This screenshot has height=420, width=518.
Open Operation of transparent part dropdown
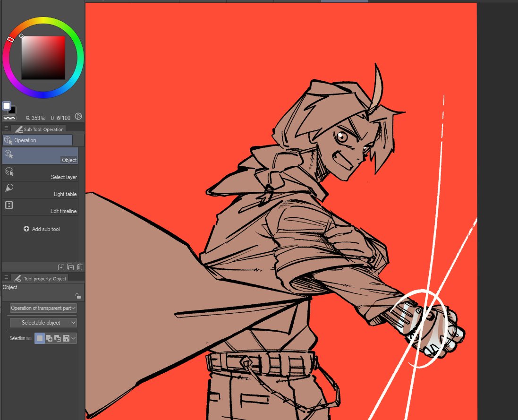coord(43,308)
